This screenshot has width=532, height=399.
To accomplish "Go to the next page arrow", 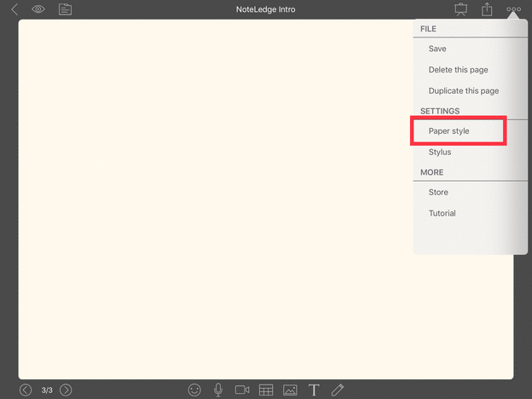I will (66, 390).
